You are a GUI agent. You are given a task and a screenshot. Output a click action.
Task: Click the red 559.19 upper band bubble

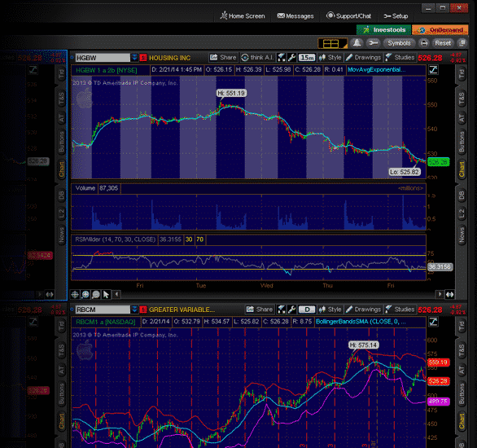439,362
